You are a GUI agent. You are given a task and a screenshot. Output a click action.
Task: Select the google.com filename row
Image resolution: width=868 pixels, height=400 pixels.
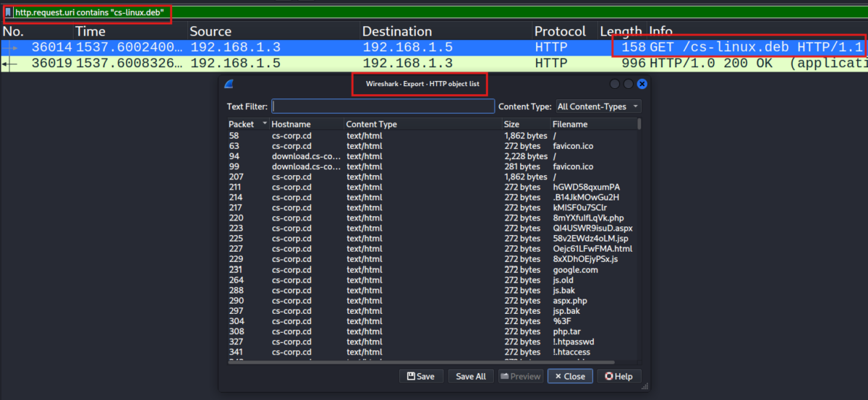(x=432, y=270)
